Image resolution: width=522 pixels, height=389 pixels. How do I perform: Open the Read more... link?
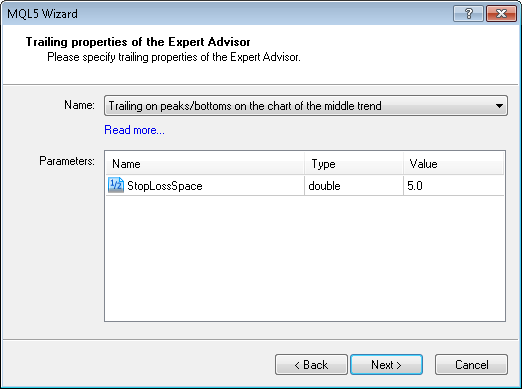point(134,130)
